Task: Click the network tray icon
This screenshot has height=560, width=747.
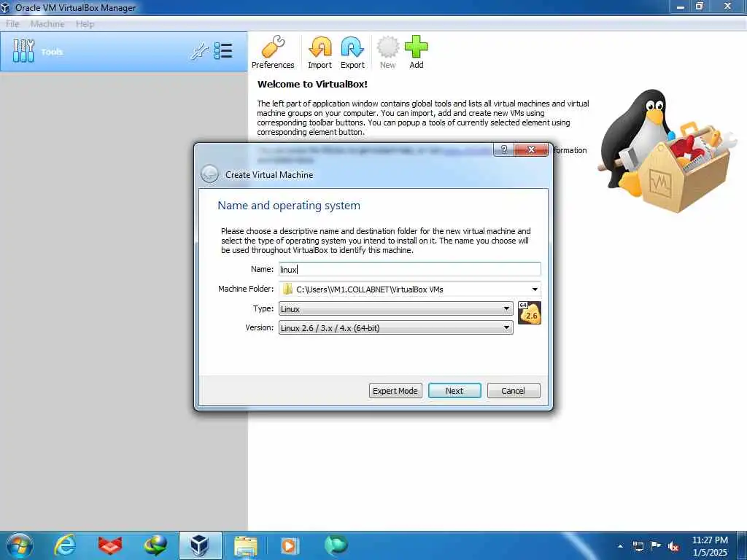Action: pos(638,546)
